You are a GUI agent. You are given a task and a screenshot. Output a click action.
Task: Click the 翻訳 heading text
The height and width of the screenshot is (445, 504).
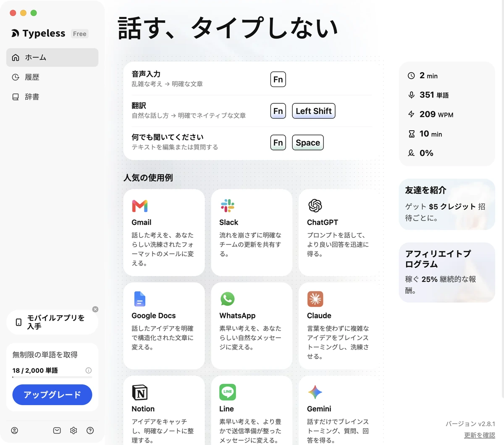click(x=139, y=105)
